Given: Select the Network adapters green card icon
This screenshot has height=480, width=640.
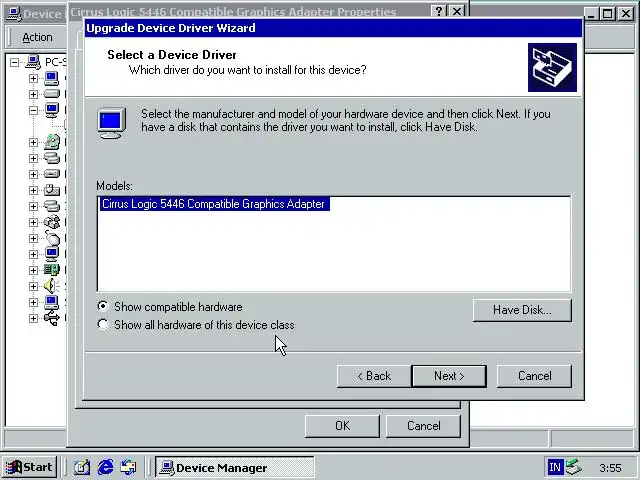Looking at the screenshot, I should pos(52,270).
